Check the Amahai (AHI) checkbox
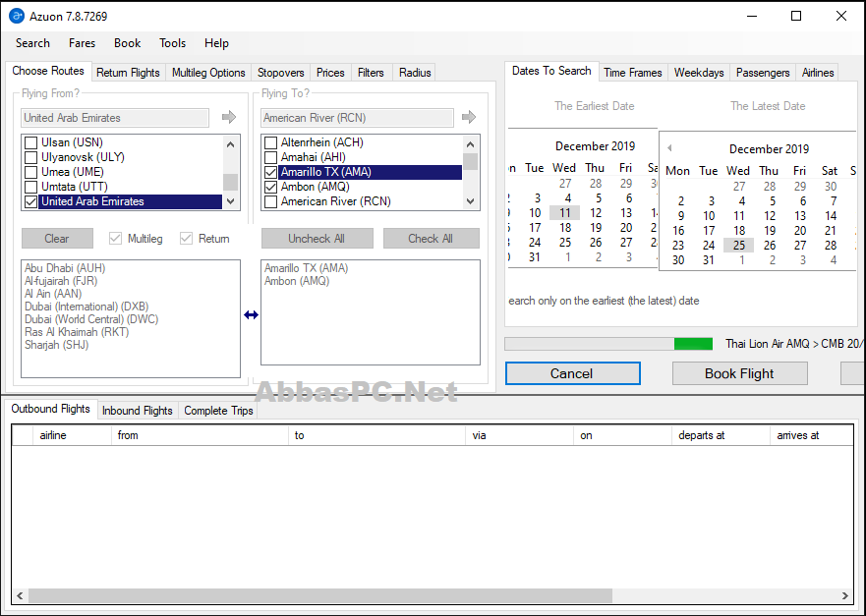Viewport: 866px width, 616px height. point(270,157)
